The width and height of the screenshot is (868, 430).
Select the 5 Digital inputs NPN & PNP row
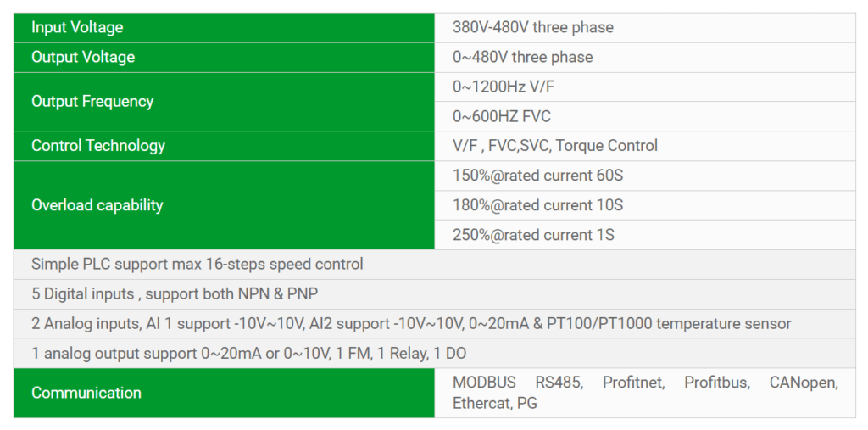[175, 294]
